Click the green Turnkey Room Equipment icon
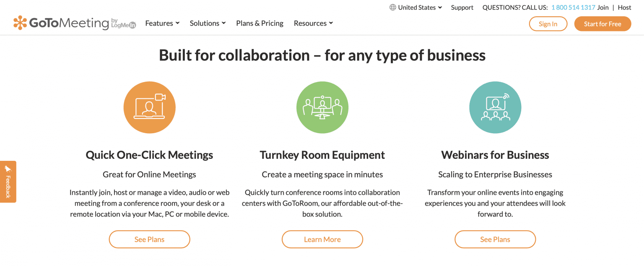Screen dimensions: 644x266 322,107
